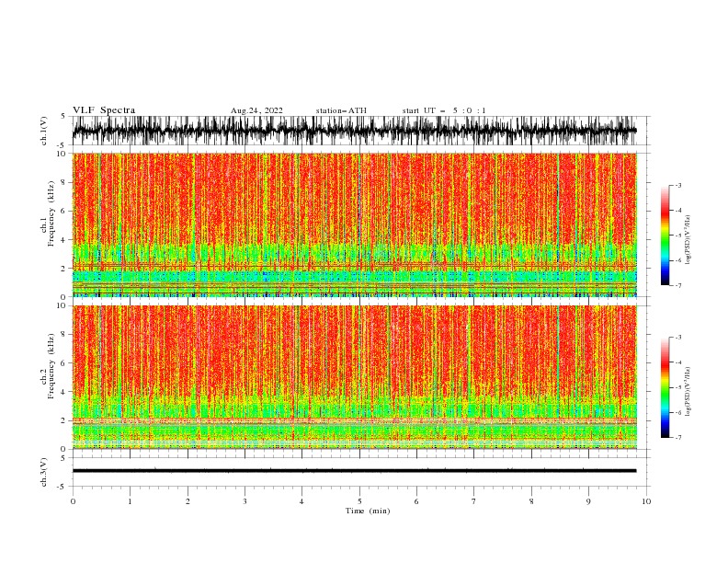
Task: Click the time axis tick label "8"
Action: pos(531,501)
